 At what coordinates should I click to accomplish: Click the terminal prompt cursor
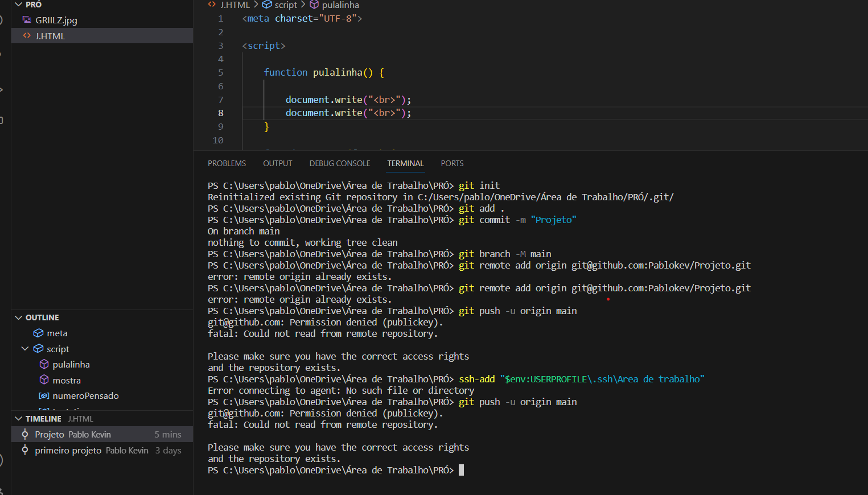(462, 470)
